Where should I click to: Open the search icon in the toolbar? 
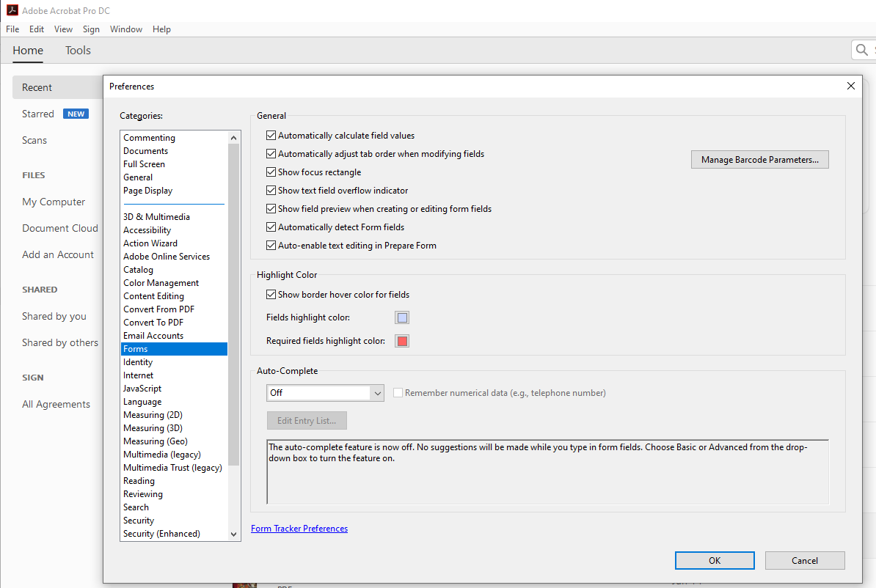[x=863, y=50]
